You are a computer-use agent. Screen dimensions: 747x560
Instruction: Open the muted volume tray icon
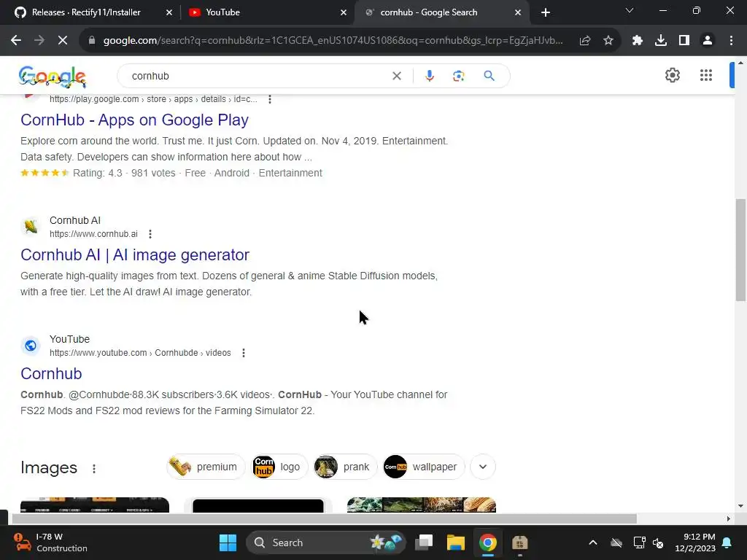(658, 542)
